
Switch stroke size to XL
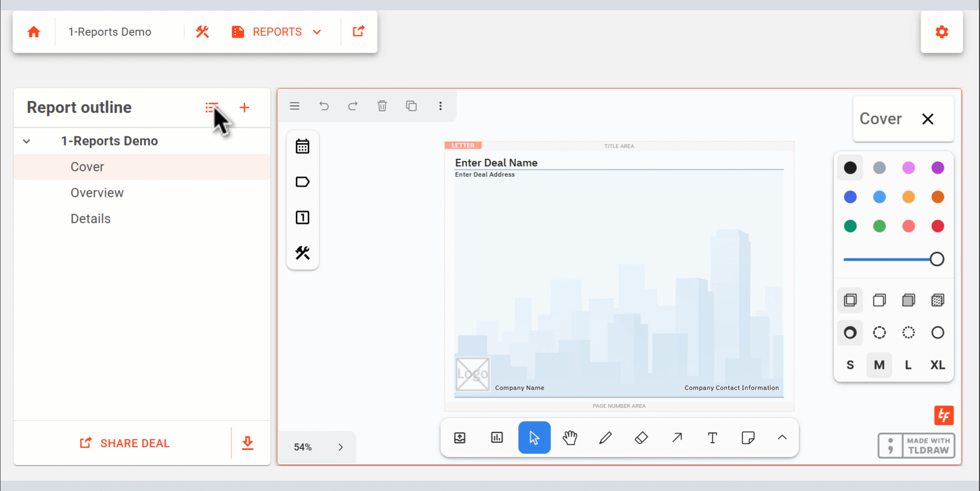point(937,365)
